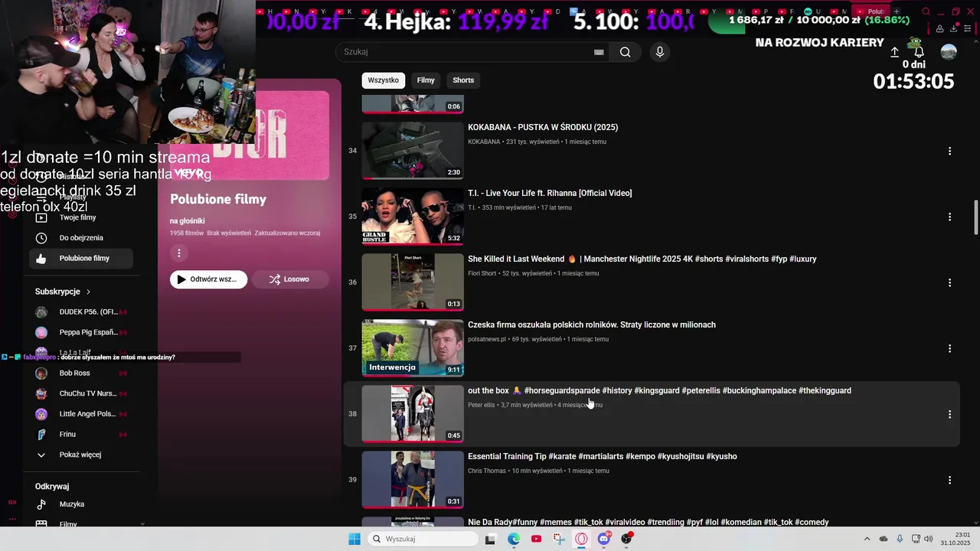Open YouTube notifications bell
Viewport: 980px width, 551px height.
919,52
